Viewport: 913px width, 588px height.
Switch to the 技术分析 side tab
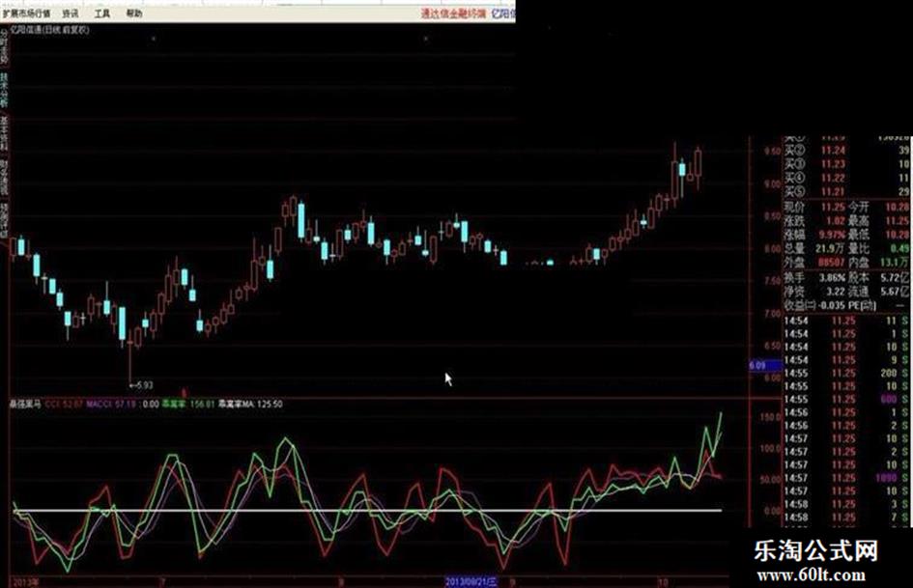tap(4, 90)
